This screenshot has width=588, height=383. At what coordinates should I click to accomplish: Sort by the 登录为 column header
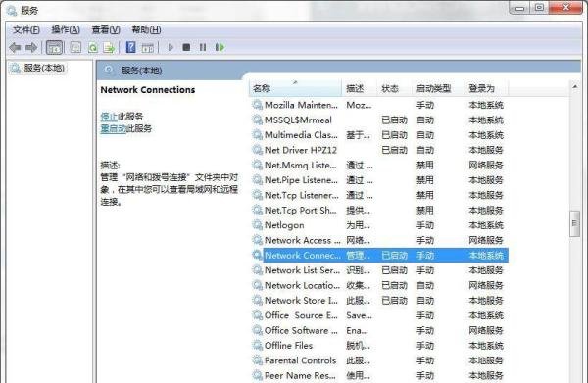click(x=486, y=88)
